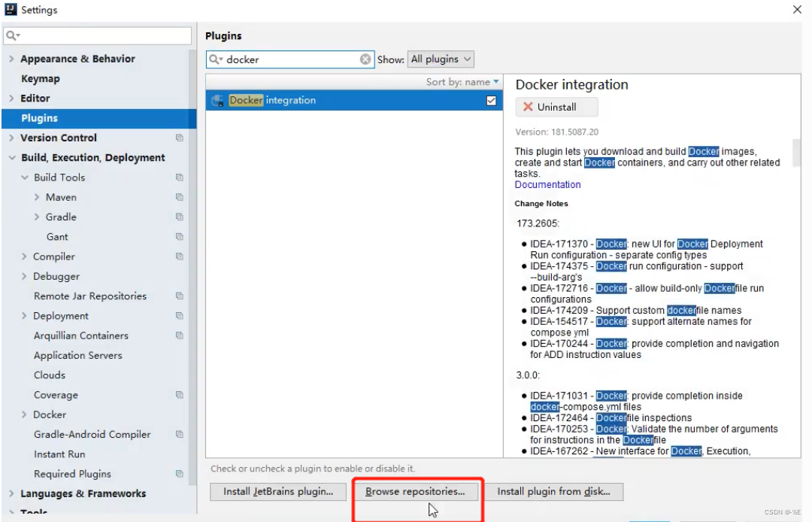Click project-level icon beside Maven
This screenshot has width=812, height=522.
179,197
